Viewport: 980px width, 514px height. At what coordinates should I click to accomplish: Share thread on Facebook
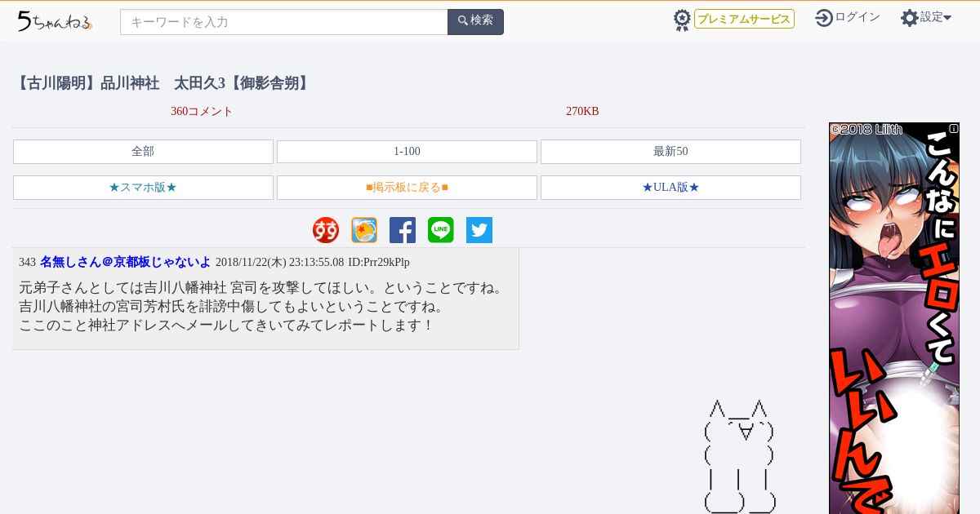403,230
